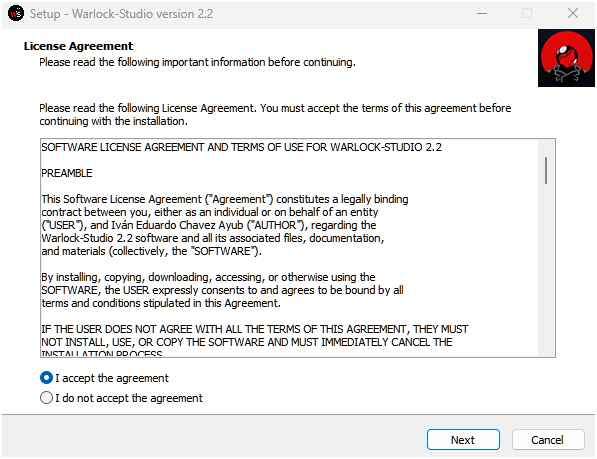597x459 pixels.
Task: Select "I accept the agreement" option
Action: click(104, 378)
